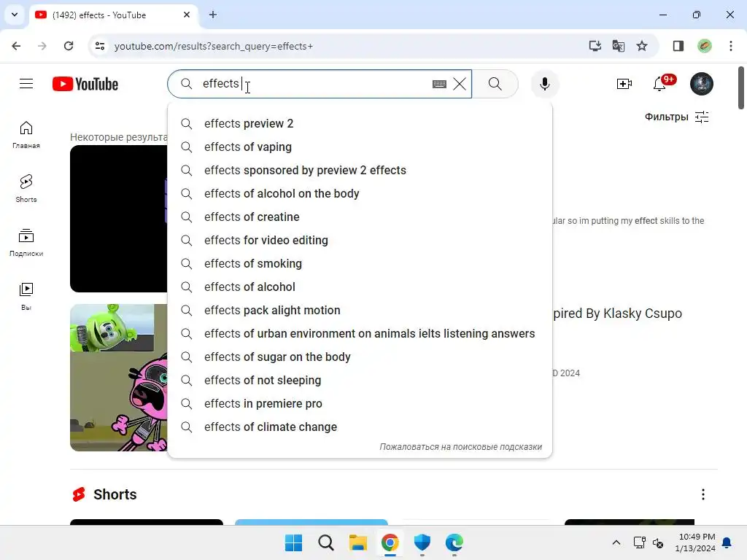The height and width of the screenshot is (560, 747).
Task: Choose effects pack alight motion
Action: 360,310
